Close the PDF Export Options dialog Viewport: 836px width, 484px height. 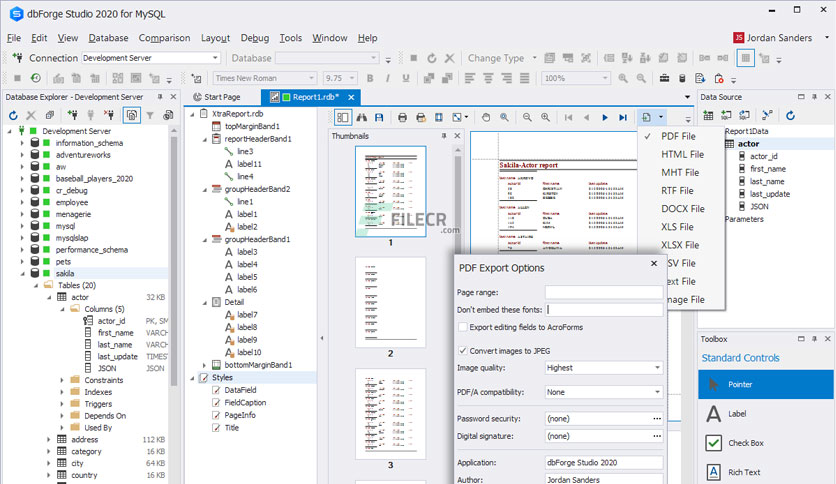click(x=654, y=263)
